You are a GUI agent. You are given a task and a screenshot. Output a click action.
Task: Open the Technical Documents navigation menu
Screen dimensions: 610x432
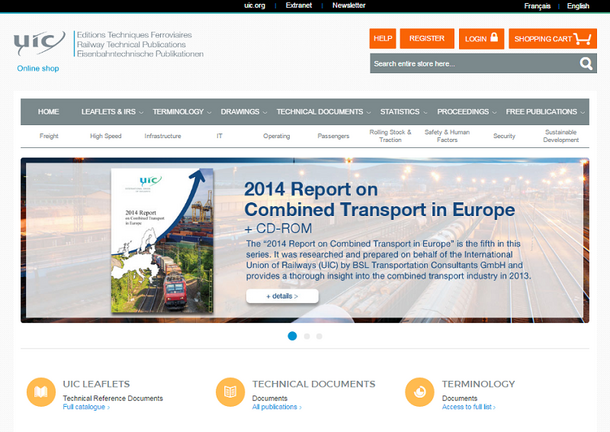point(320,112)
